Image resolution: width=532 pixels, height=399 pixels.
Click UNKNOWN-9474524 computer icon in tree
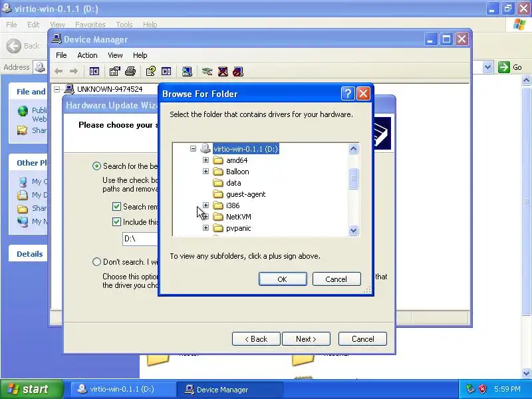69,89
